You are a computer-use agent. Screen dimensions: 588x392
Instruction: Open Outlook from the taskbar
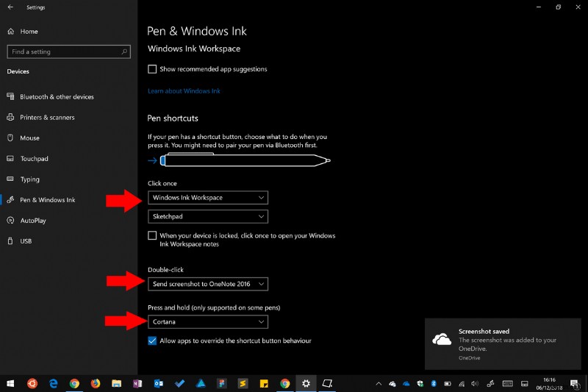tap(159, 383)
